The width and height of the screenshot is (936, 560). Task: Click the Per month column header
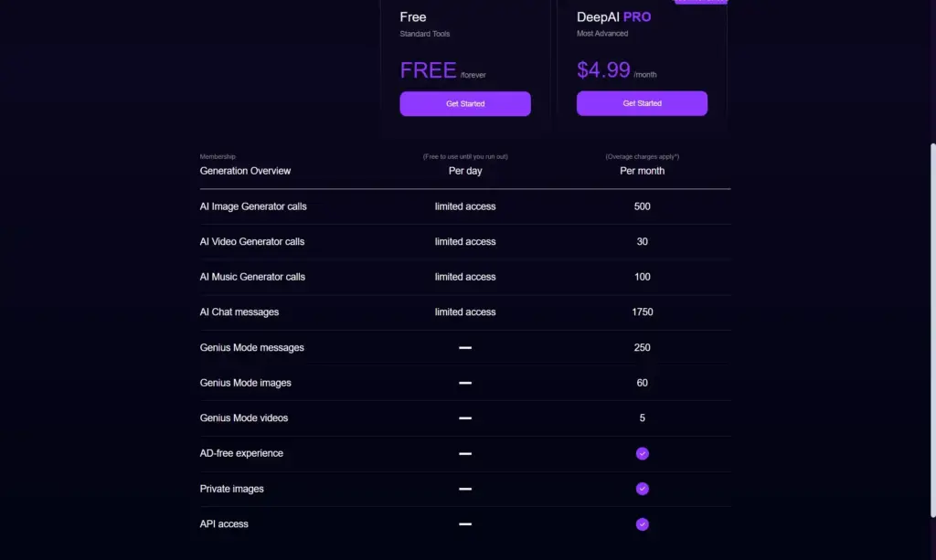coord(642,171)
